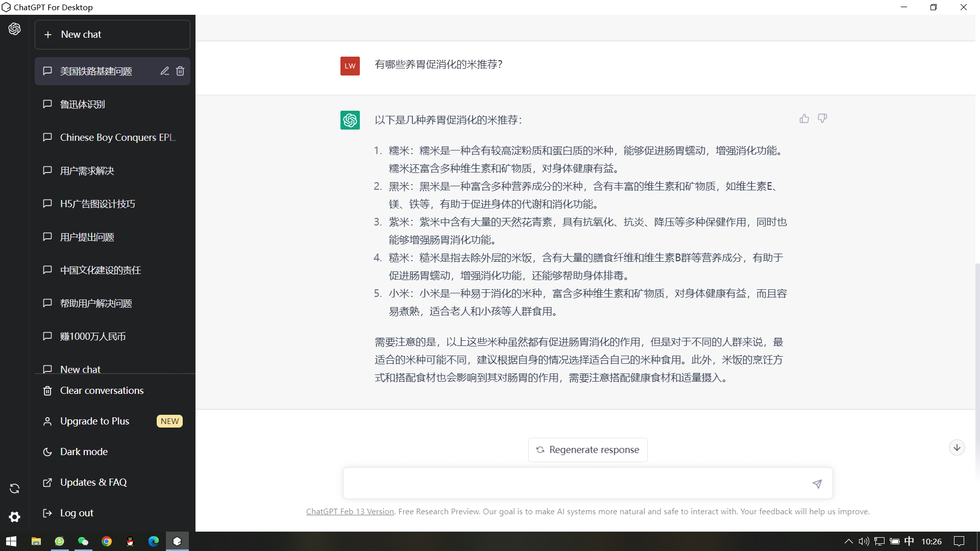This screenshot has height=551, width=980.
Task: Toggle Dark mode in the sidebar
Action: [x=84, y=452]
